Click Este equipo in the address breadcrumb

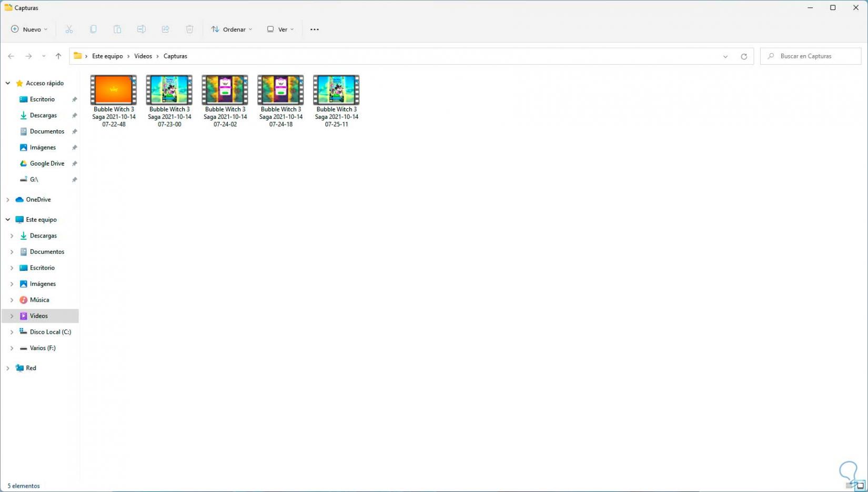pos(107,56)
